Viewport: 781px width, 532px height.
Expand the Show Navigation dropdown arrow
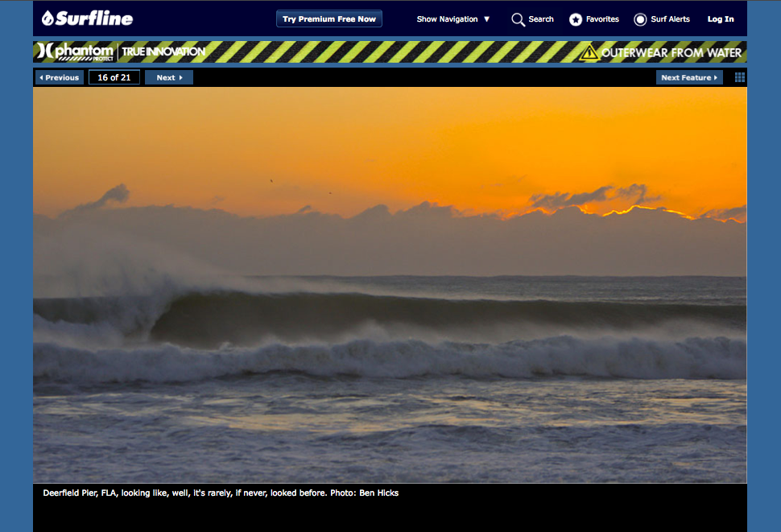tap(486, 19)
